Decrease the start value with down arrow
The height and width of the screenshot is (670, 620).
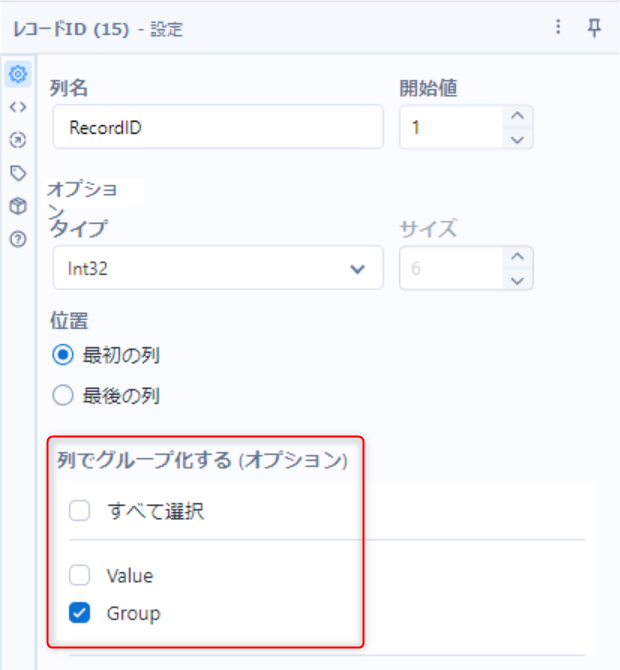point(517,139)
